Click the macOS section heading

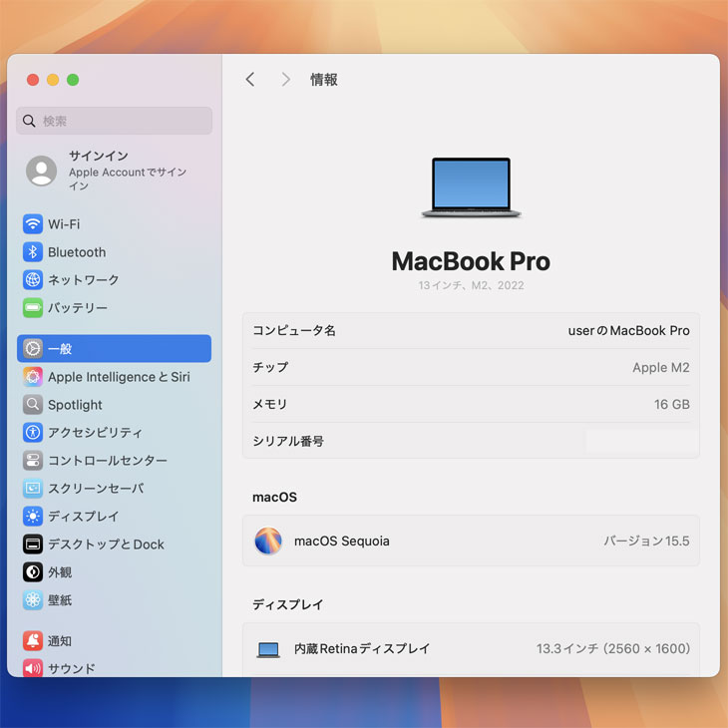coord(274,498)
